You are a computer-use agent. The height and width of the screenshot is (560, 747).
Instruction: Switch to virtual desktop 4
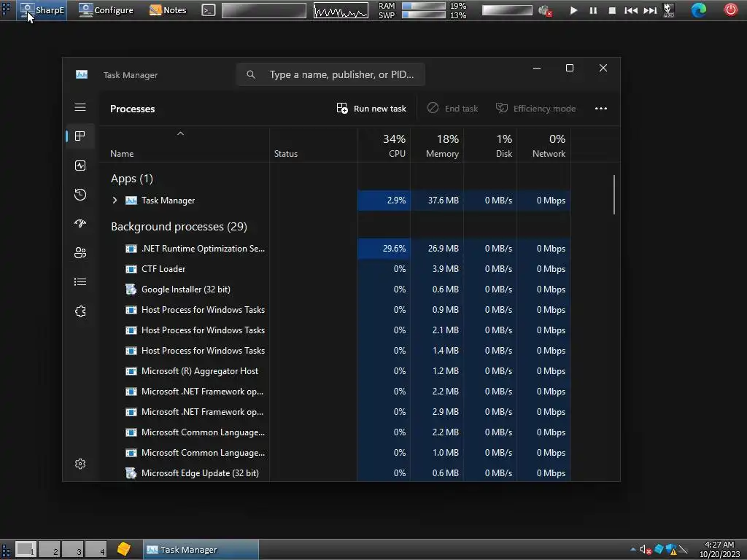click(x=96, y=550)
